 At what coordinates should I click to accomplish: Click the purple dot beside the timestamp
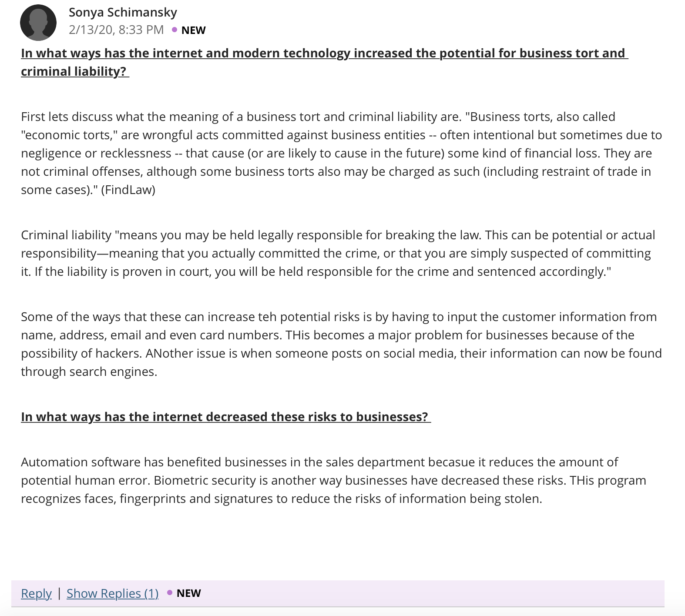tap(175, 30)
